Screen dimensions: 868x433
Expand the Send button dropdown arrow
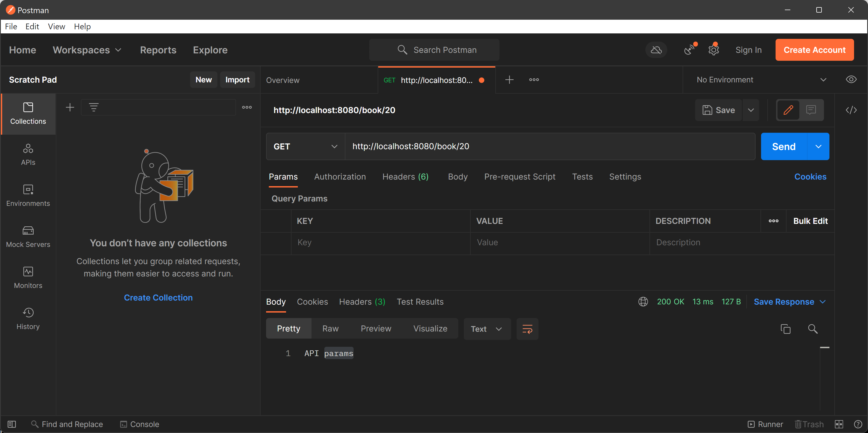coord(818,146)
